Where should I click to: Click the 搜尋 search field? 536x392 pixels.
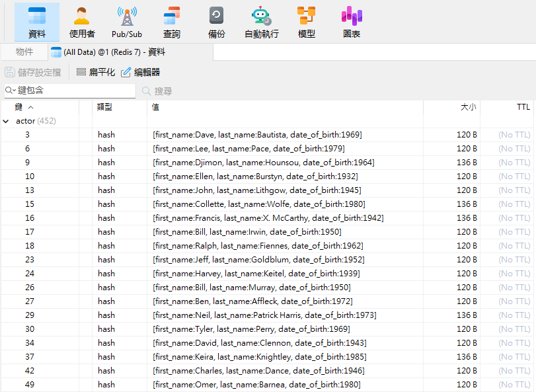[163, 91]
